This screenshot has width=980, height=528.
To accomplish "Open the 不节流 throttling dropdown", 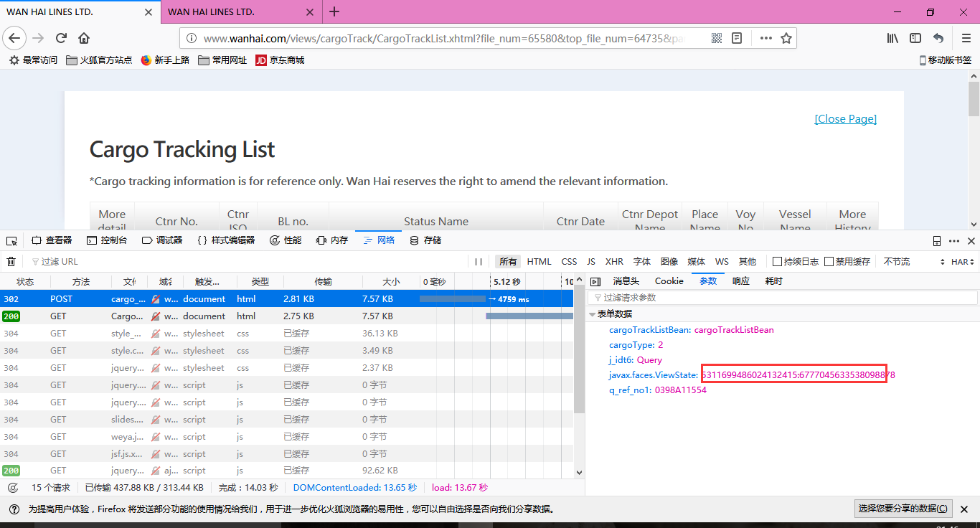I will point(914,262).
